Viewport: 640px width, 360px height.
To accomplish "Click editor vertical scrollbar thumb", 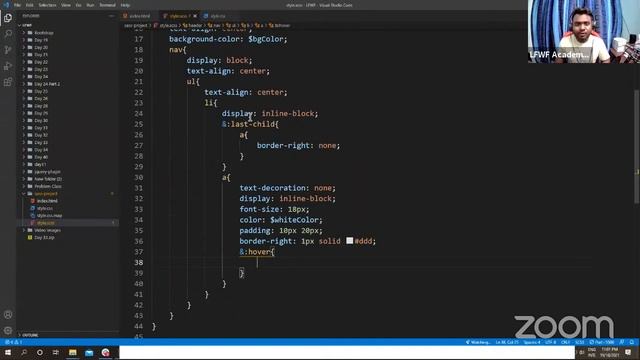I will coord(637,147).
